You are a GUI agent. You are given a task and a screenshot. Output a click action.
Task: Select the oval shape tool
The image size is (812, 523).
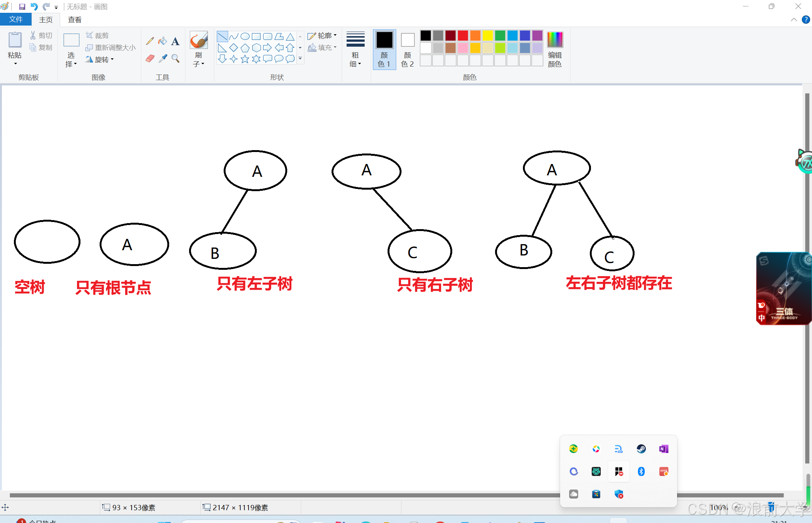(245, 36)
